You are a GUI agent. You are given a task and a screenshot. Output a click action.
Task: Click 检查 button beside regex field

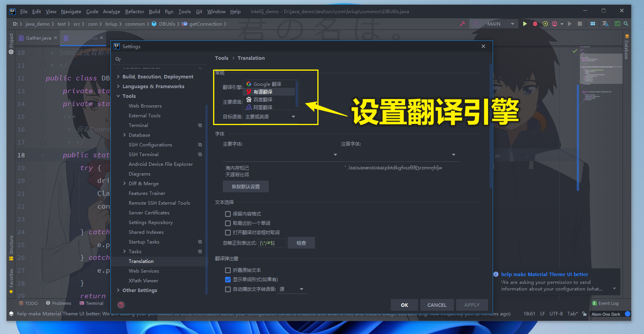point(301,243)
